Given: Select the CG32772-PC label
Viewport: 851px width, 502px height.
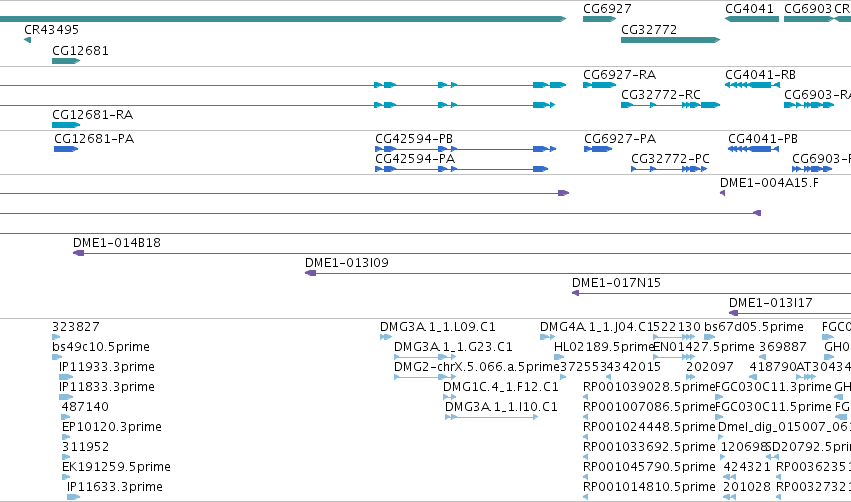Looking at the screenshot, I should 670,158.
